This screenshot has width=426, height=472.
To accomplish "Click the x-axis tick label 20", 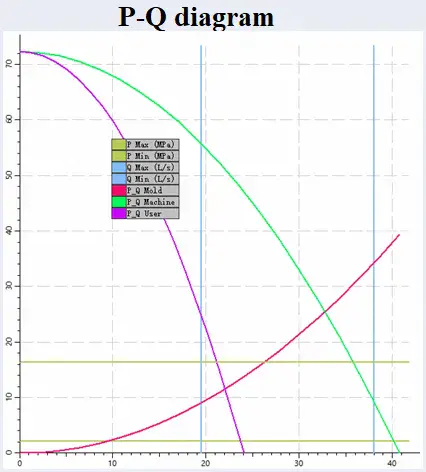I will [x=205, y=463].
